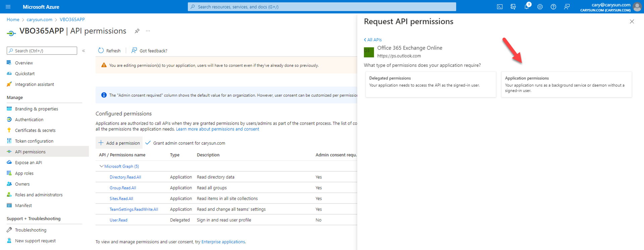Open the Sites.Read.All permission

pyautogui.click(x=121, y=199)
